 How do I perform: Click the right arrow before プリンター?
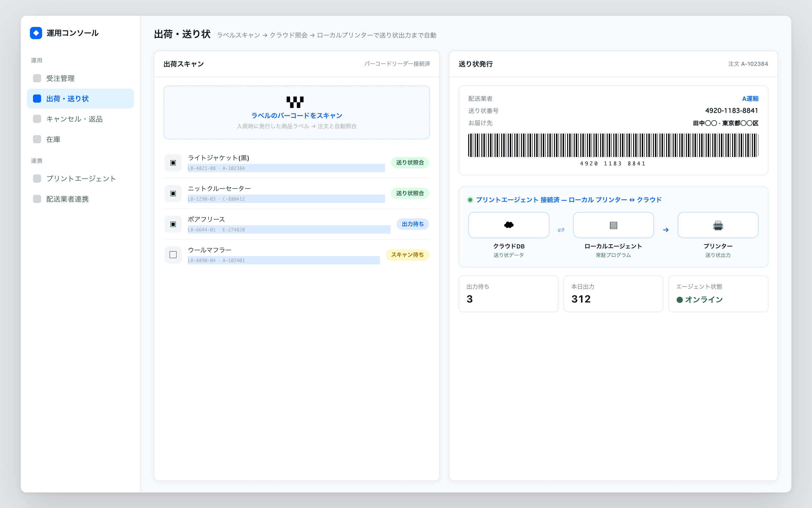click(x=666, y=230)
